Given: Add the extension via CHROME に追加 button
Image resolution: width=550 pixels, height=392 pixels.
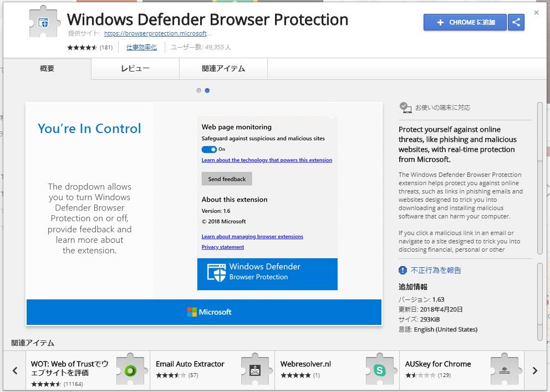Looking at the screenshot, I should 465,22.
